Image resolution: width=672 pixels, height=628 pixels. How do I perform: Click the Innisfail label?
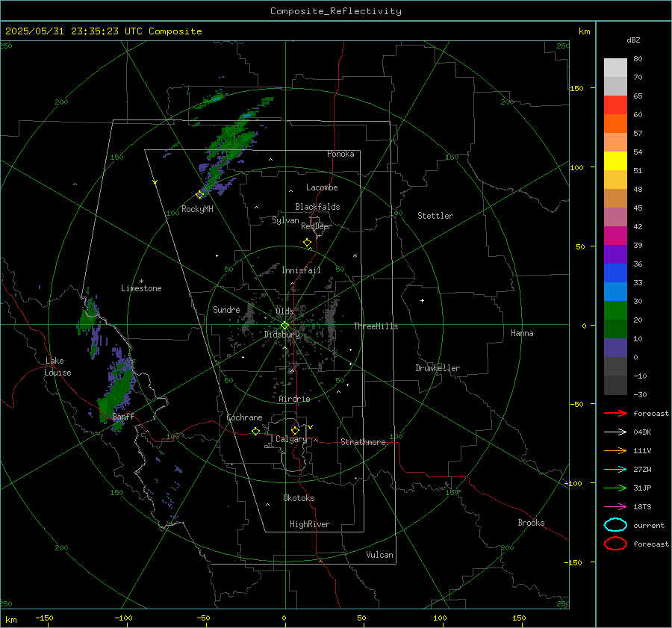pos(301,270)
